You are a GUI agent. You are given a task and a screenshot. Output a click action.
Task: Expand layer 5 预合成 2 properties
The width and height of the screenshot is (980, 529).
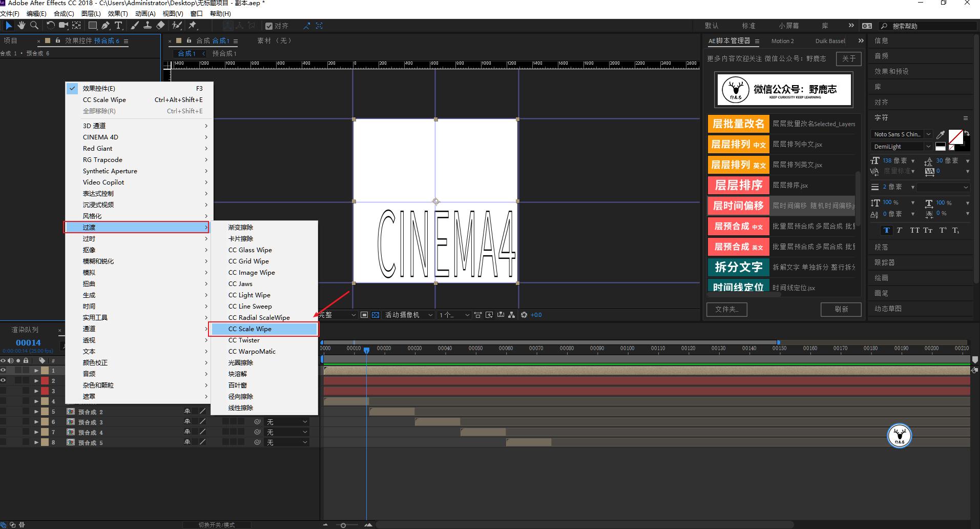tap(36, 412)
